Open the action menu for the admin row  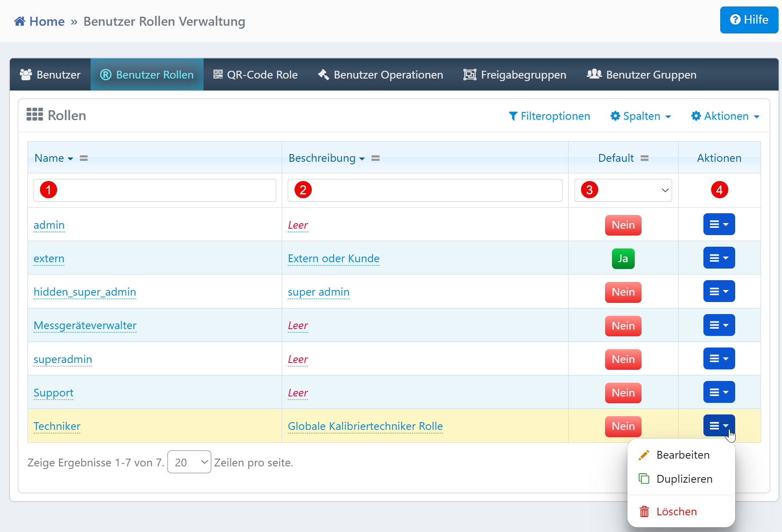point(718,224)
